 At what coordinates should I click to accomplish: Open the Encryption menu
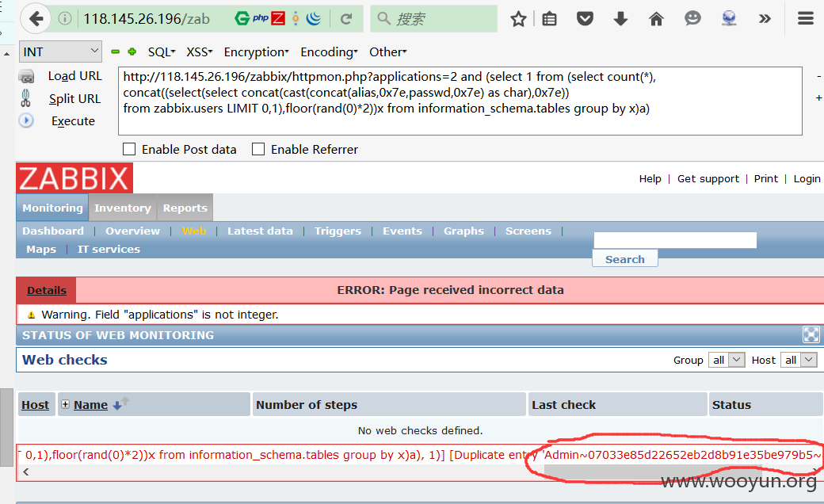coord(256,52)
